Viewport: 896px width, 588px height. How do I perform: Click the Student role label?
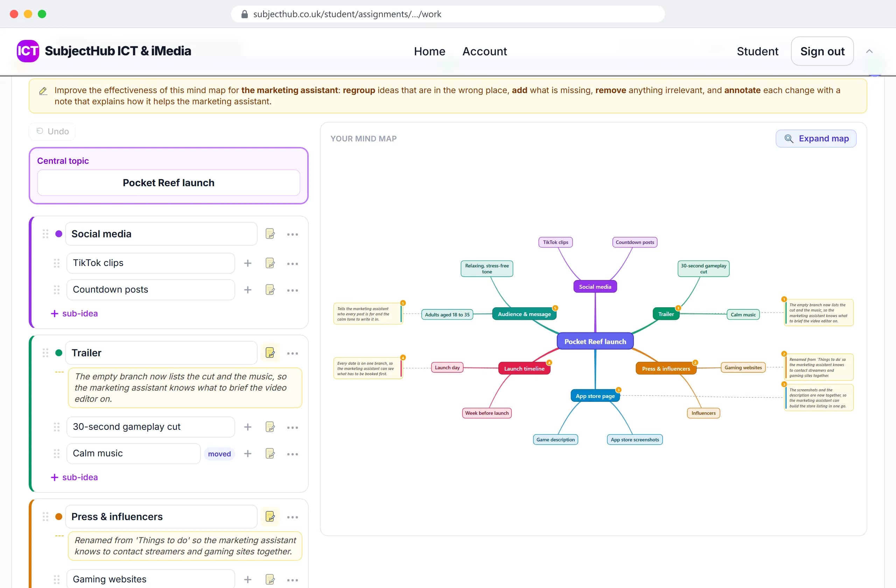click(x=757, y=51)
